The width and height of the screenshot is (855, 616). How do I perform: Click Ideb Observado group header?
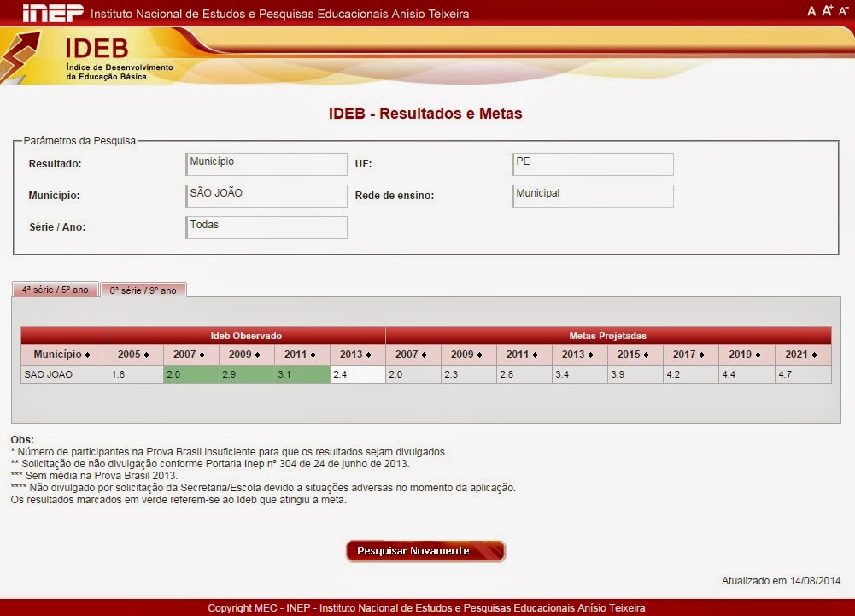click(x=247, y=336)
